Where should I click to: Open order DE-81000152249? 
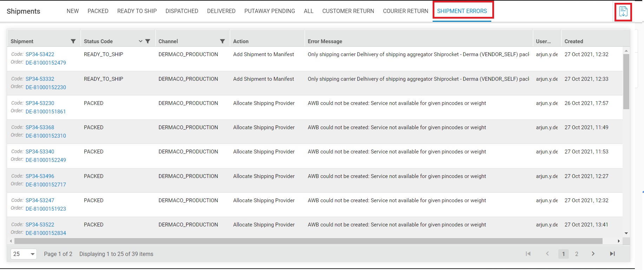point(46,160)
